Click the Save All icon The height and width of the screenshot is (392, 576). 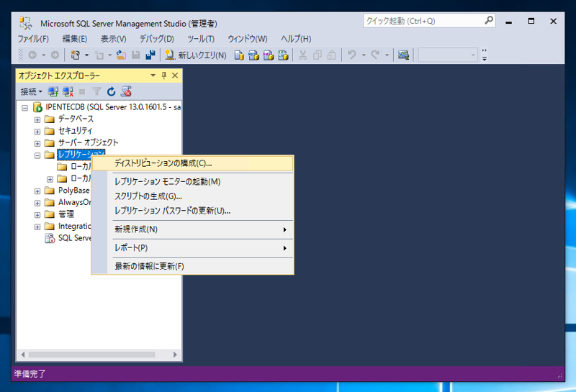150,55
